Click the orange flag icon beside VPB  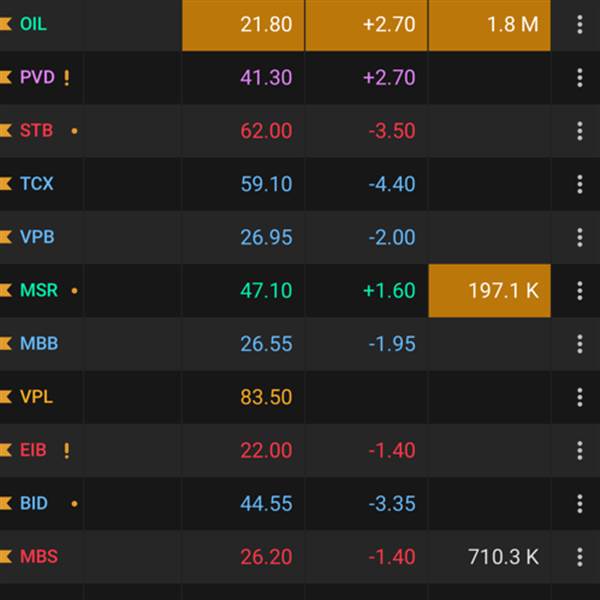click(x=6, y=237)
